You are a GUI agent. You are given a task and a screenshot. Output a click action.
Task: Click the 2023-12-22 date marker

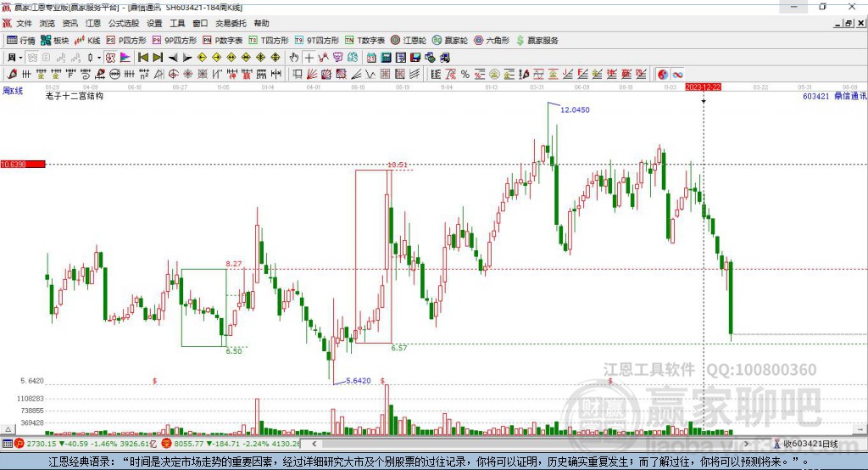point(703,87)
